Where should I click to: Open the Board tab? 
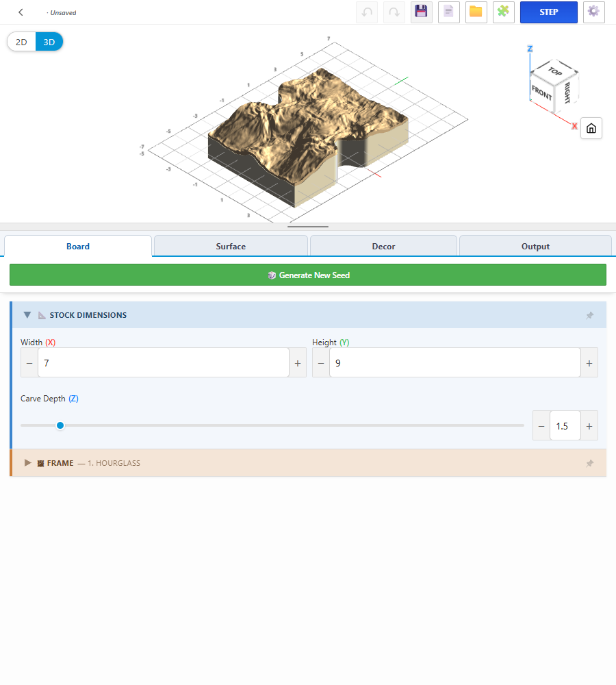pyautogui.click(x=78, y=247)
